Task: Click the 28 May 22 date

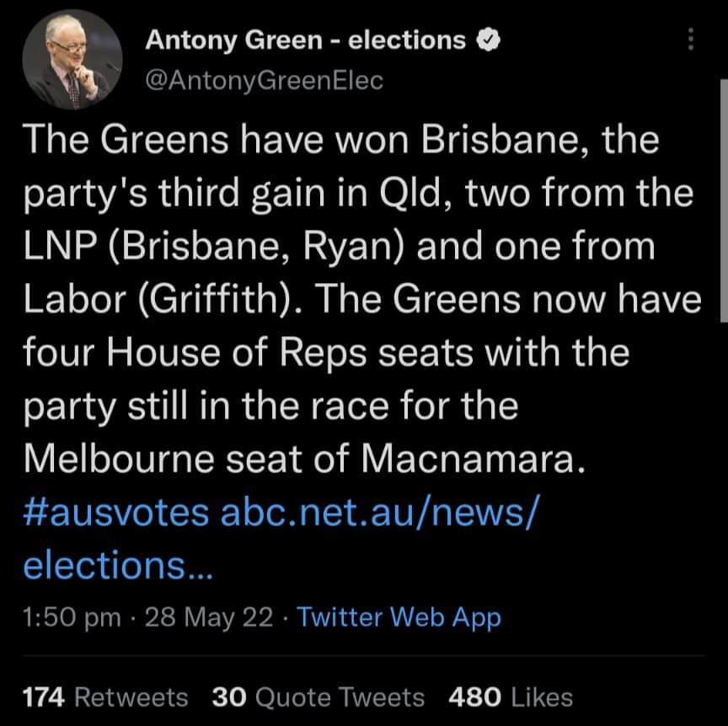Action: point(209,617)
